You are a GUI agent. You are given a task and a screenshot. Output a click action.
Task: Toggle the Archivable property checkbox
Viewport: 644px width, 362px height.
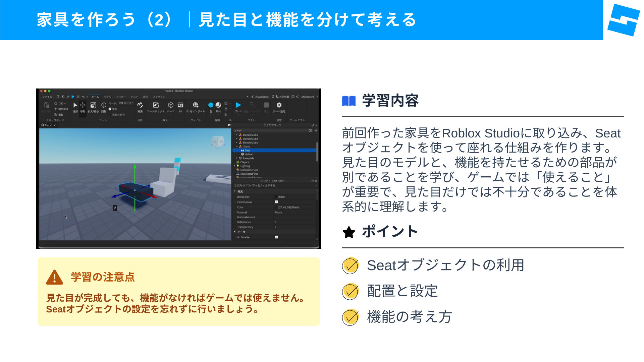[x=276, y=237]
